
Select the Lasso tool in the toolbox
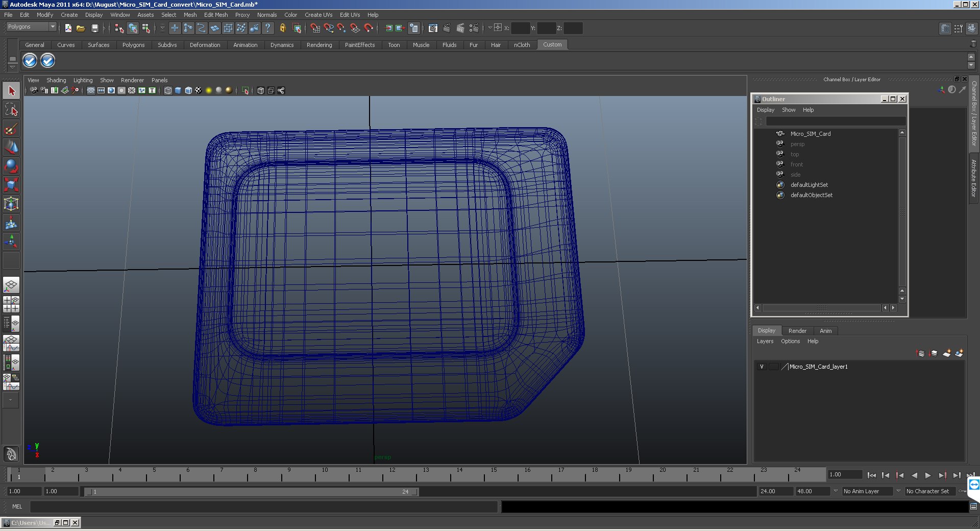click(11, 110)
